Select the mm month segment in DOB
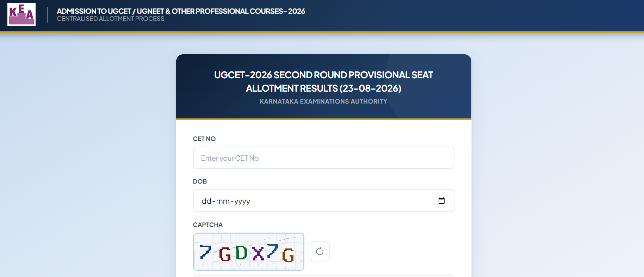This screenshot has height=277, width=644. pyautogui.click(x=223, y=201)
